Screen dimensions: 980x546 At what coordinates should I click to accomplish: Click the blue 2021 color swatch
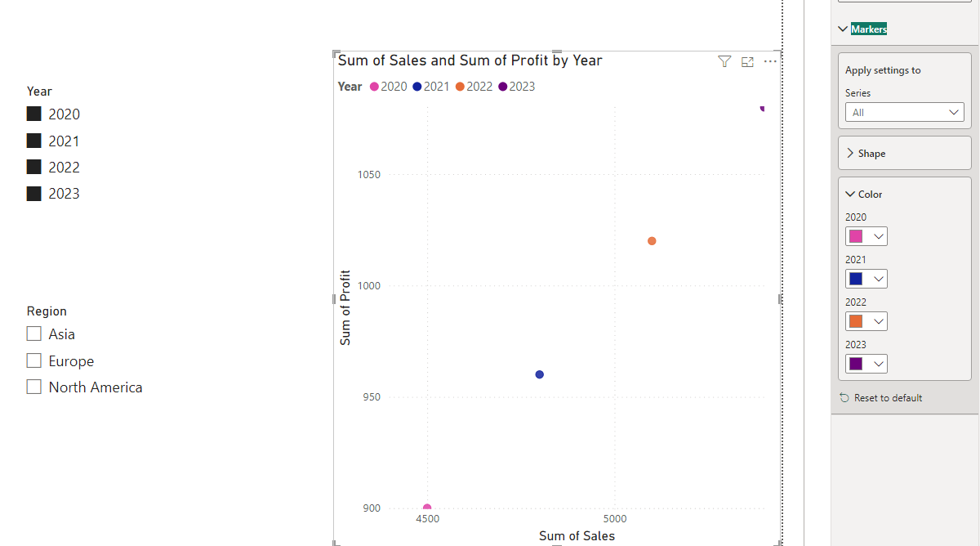[856, 279]
